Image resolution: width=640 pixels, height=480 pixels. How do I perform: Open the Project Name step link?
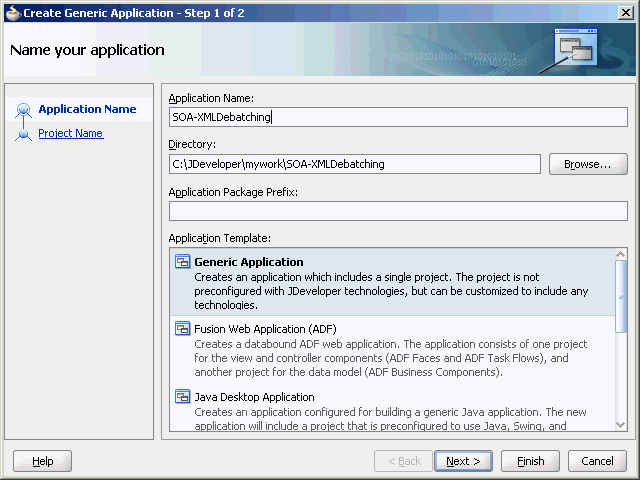[71, 133]
